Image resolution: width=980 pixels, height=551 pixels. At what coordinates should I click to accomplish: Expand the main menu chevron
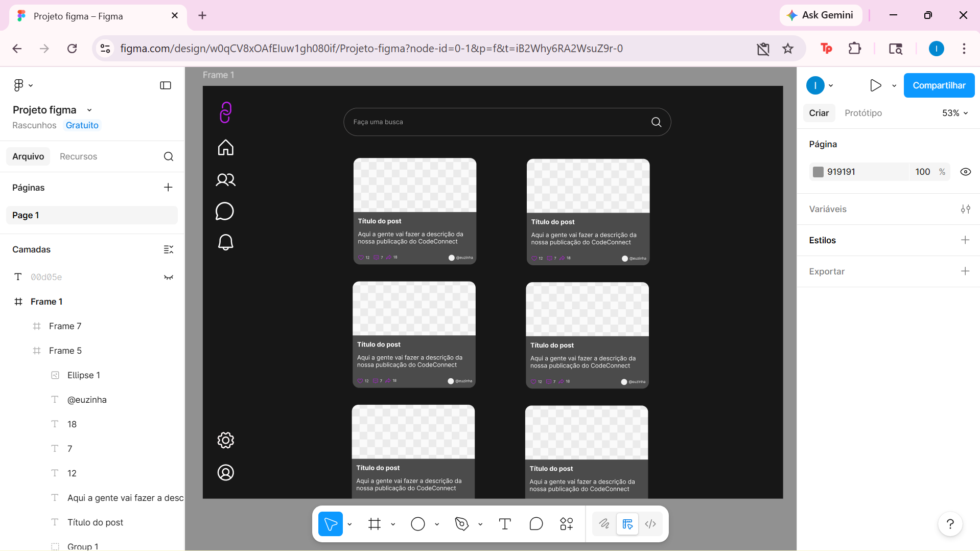tap(31, 85)
